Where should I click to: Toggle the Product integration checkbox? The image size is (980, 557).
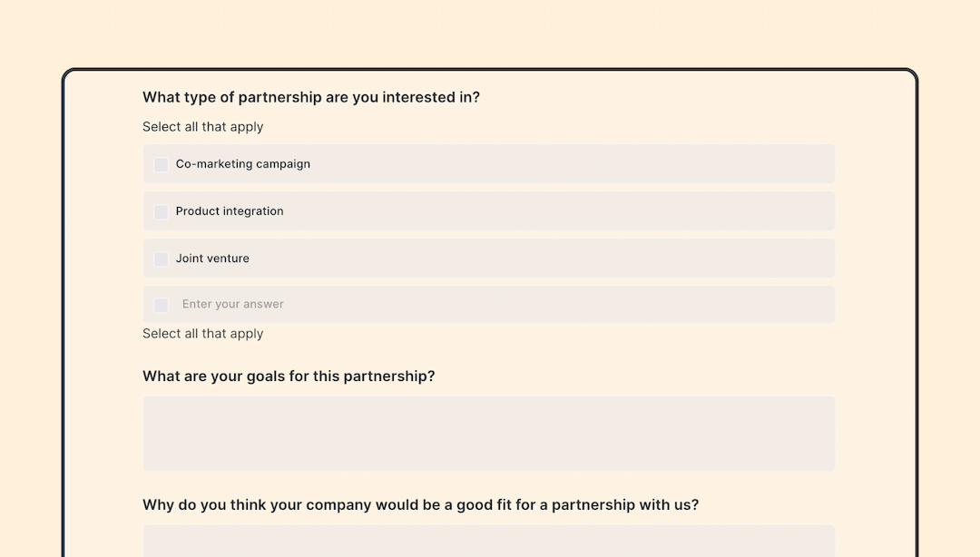point(161,211)
